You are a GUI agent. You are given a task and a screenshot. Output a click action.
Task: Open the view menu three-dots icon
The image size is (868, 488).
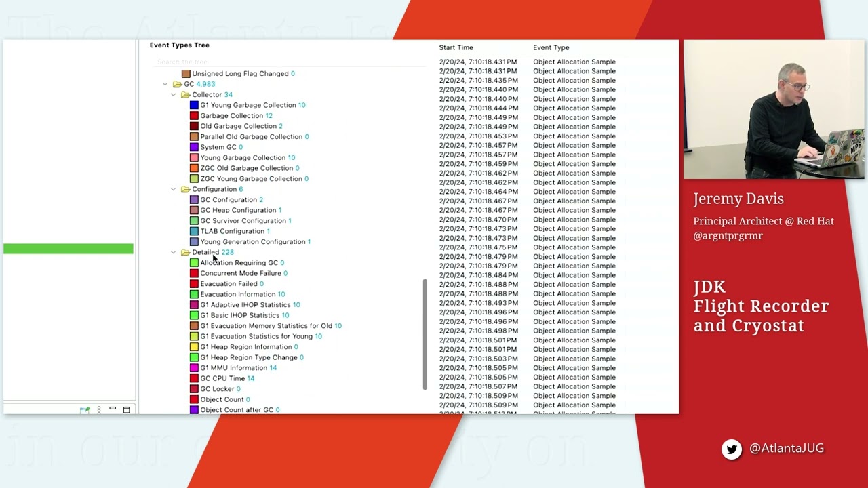pyautogui.click(x=99, y=409)
